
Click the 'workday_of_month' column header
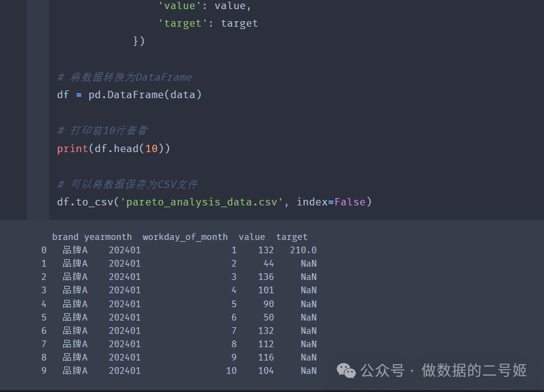pos(185,237)
